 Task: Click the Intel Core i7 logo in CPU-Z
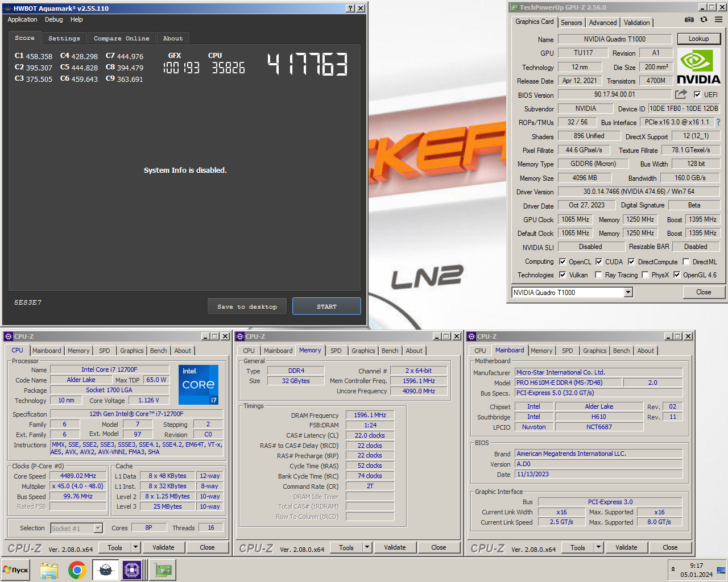pyautogui.click(x=198, y=385)
